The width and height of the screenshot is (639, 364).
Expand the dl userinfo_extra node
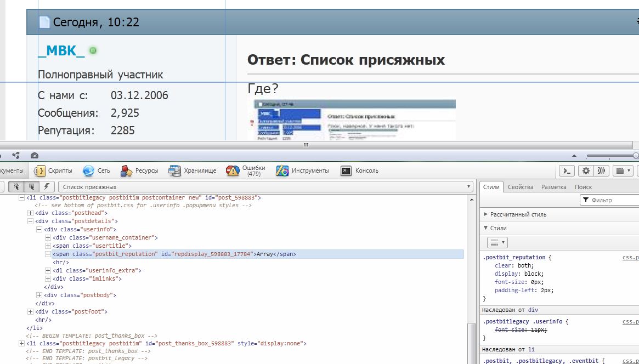coord(48,270)
